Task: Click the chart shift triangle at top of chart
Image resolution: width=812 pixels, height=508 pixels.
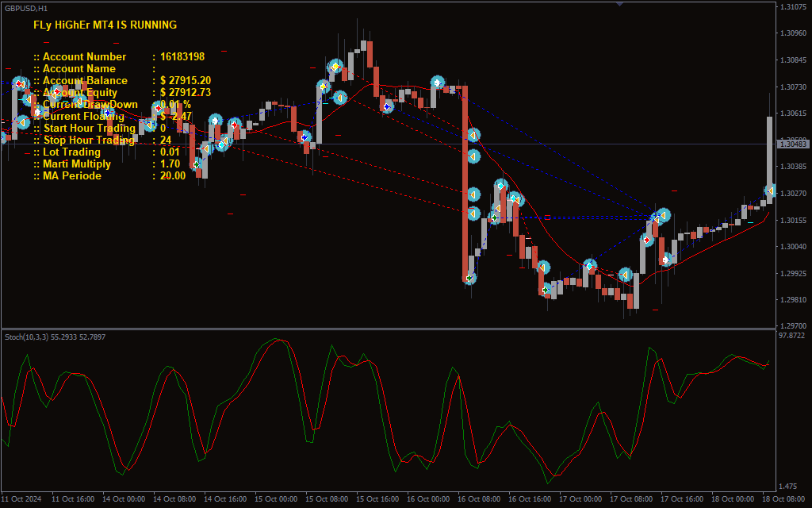Action: click(x=620, y=4)
